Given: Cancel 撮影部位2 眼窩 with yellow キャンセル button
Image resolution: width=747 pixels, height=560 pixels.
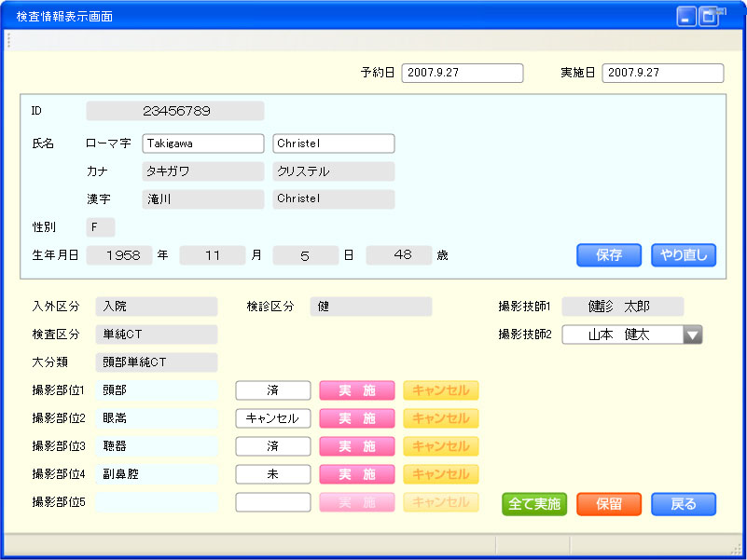Looking at the screenshot, I should tap(441, 418).
